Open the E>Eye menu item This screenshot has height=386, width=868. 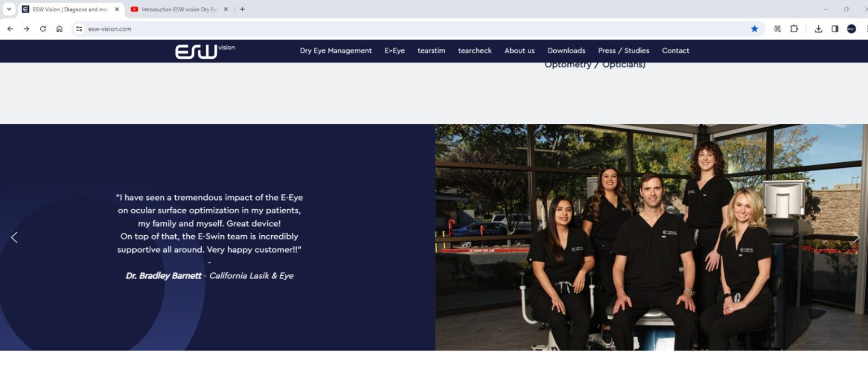click(394, 51)
